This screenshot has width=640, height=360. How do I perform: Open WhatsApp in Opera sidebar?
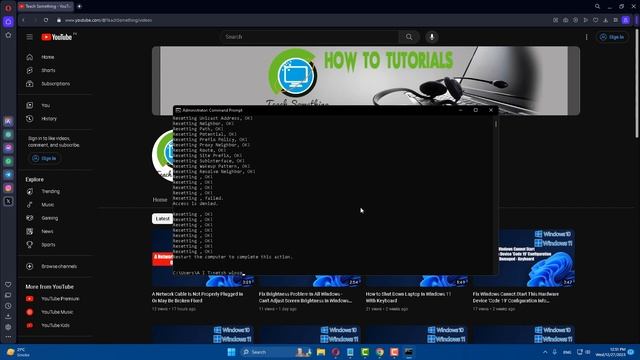click(x=8, y=161)
